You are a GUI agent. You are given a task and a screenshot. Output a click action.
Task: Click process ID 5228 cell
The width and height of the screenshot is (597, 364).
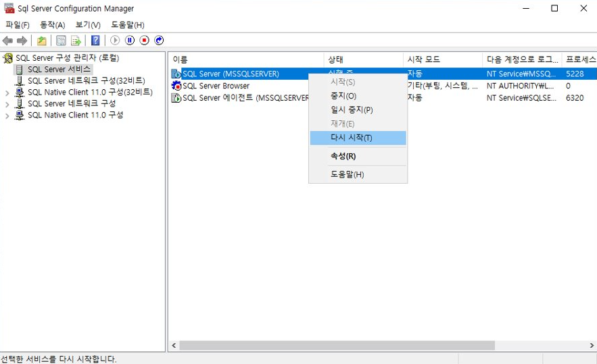(x=575, y=74)
